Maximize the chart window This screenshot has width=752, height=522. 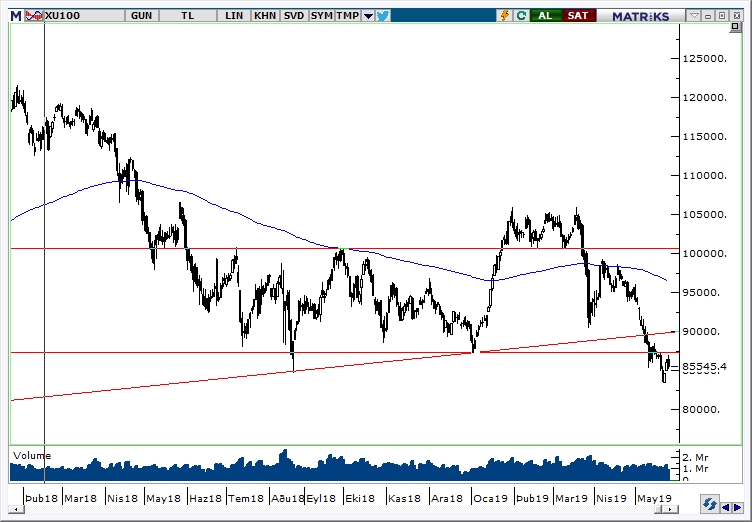[x=722, y=16]
